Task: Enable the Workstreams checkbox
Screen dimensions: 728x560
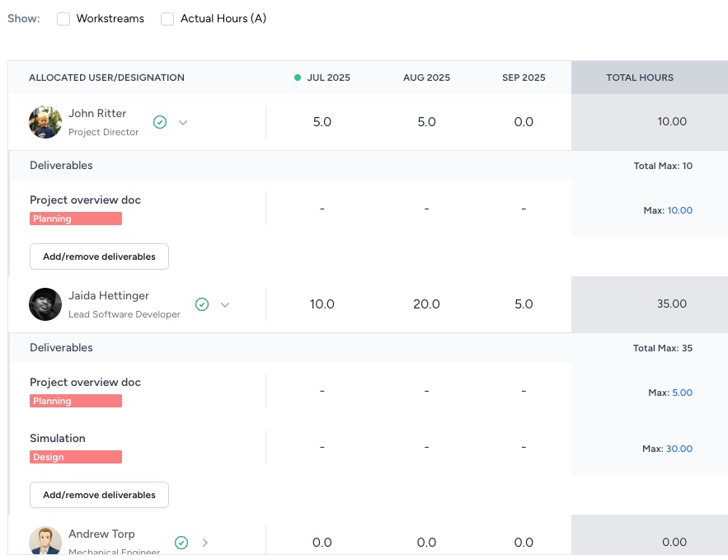Action: [63, 19]
